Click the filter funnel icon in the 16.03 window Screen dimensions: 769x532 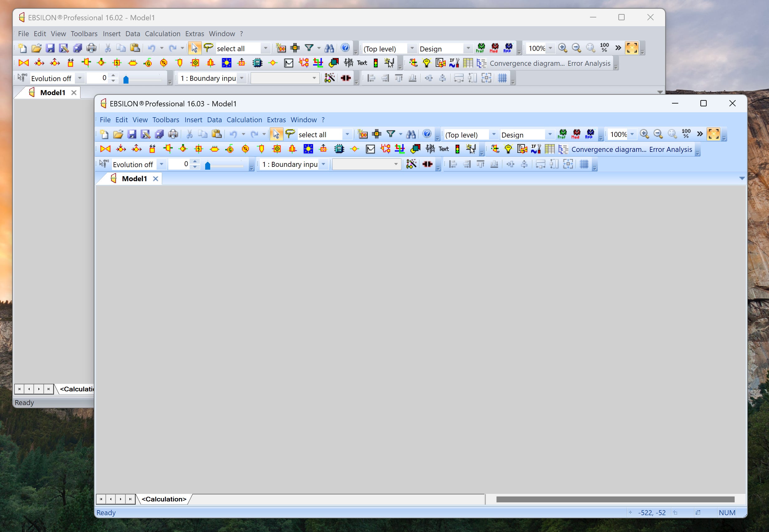(391, 134)
